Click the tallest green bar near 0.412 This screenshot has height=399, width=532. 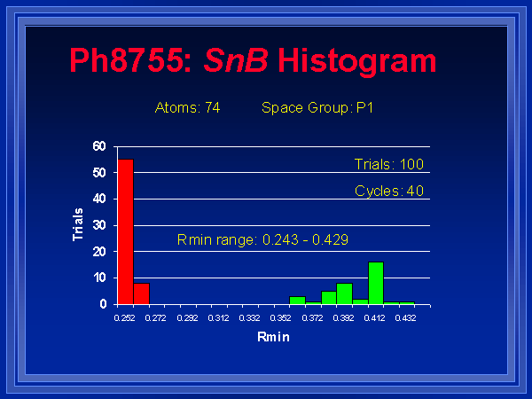click(x=376, y=283)
